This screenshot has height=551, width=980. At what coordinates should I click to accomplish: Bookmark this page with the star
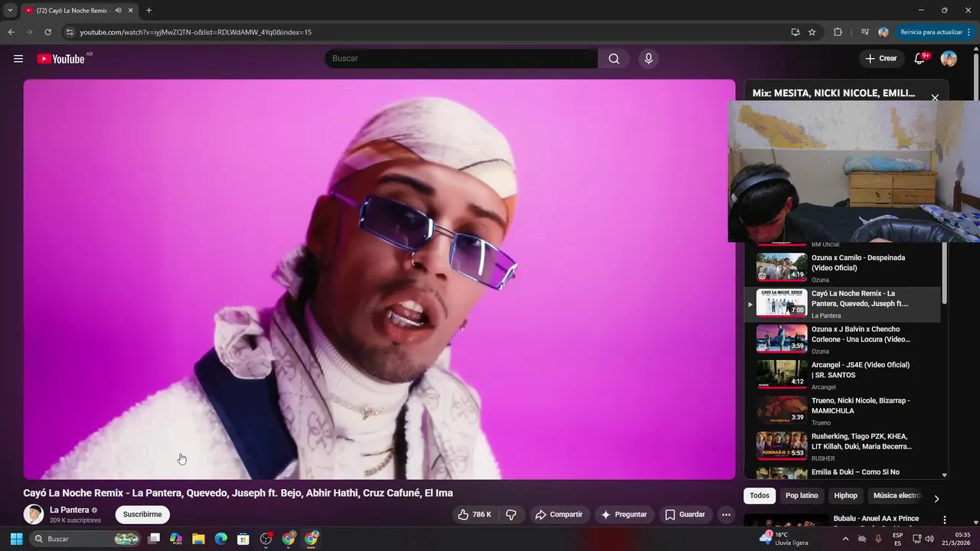[x=812, y=32]
